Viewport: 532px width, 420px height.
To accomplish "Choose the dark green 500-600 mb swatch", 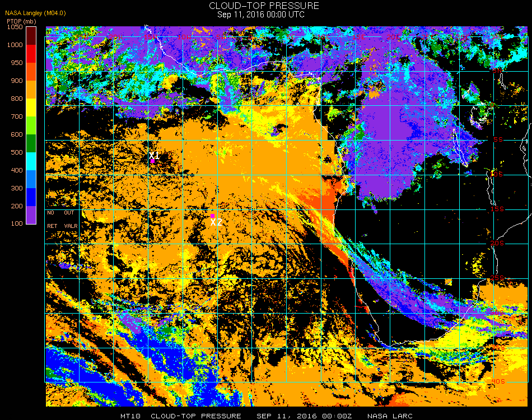I will pyautogui.click(x=31, y=143).
